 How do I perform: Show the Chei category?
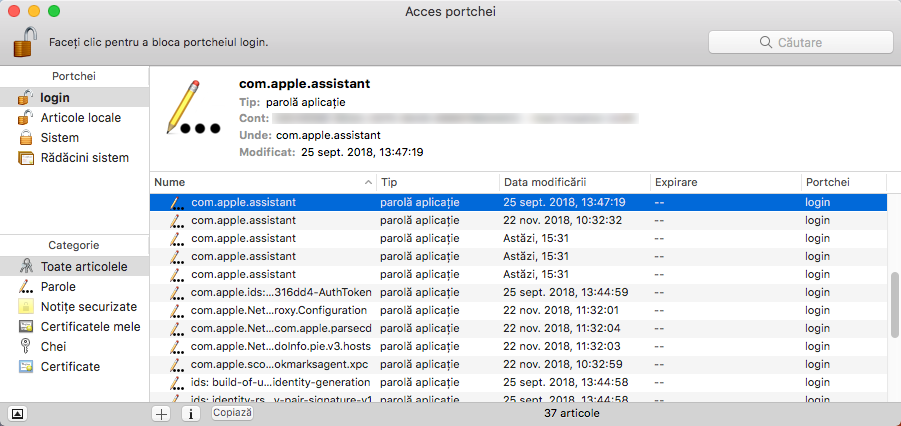tap(54, 347)
